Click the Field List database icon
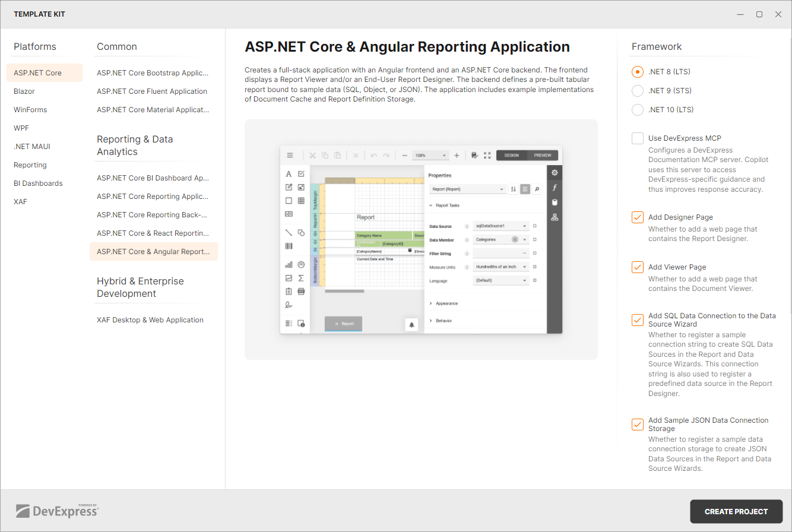Viewport: 792px width, 532px height. [555, 202]
